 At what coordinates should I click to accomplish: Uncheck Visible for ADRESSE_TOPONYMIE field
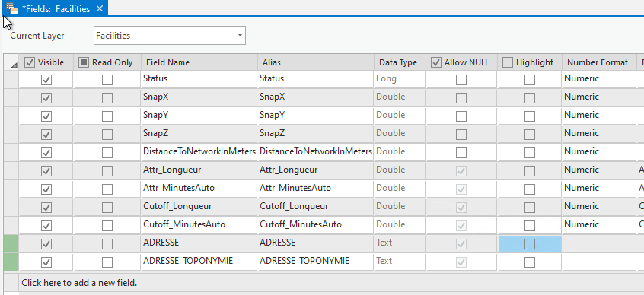[x=46, y=262]
